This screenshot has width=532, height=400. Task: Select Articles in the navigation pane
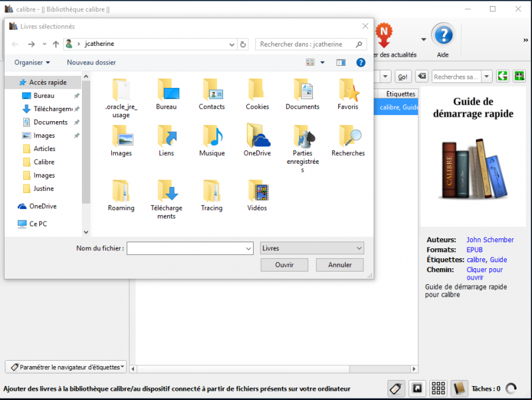pyautogui.click(x=44, y=148)
